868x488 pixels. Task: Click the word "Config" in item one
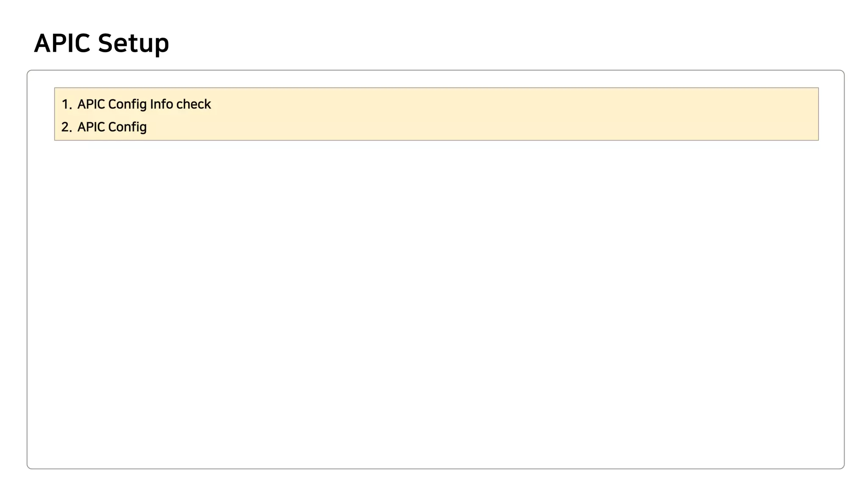(x=128, y=105)
